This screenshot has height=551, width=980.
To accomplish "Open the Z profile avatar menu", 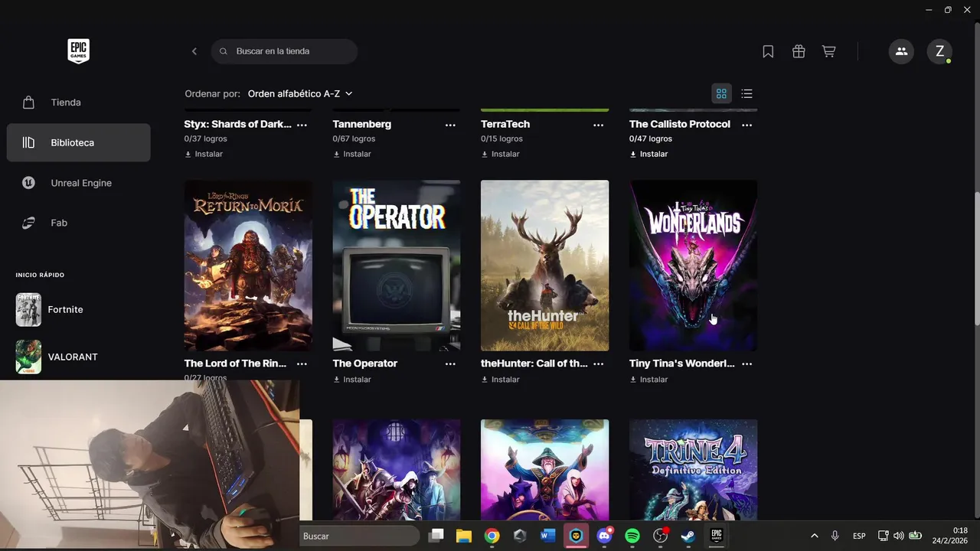I will pos(939,51).
